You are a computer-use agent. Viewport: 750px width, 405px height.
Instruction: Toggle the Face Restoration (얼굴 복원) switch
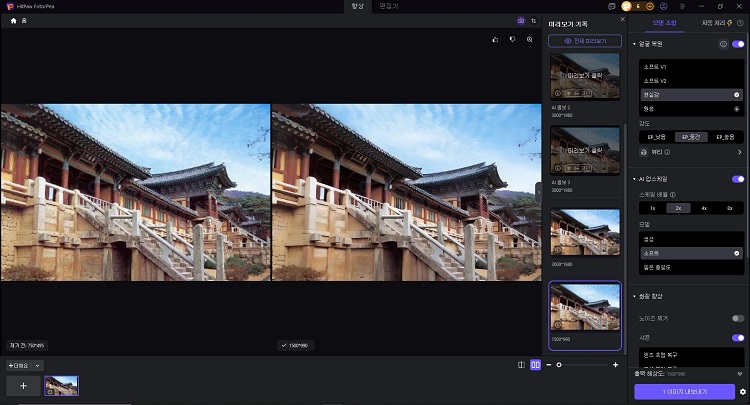click(738, 44)
